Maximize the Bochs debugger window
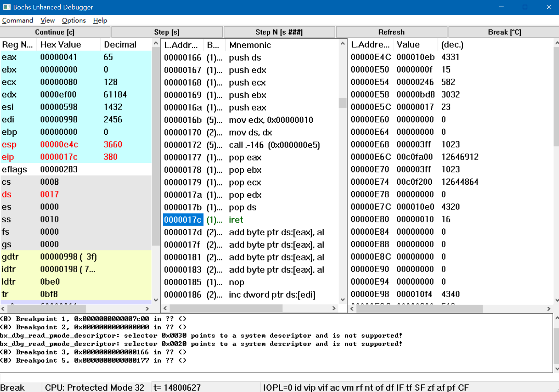The height and width of the screenshot is (392, 559). [x=525, y=7]
